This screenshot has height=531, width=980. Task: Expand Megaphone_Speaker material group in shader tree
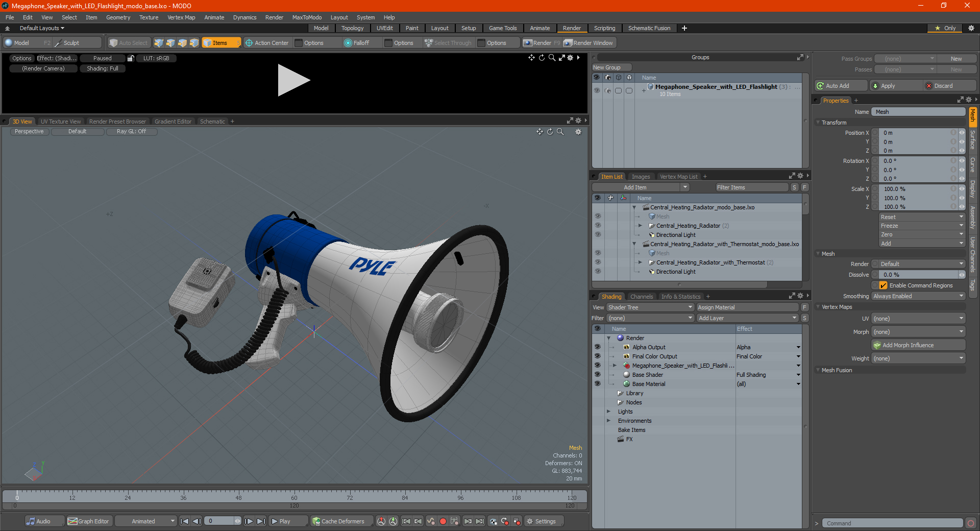click(615, 366)
